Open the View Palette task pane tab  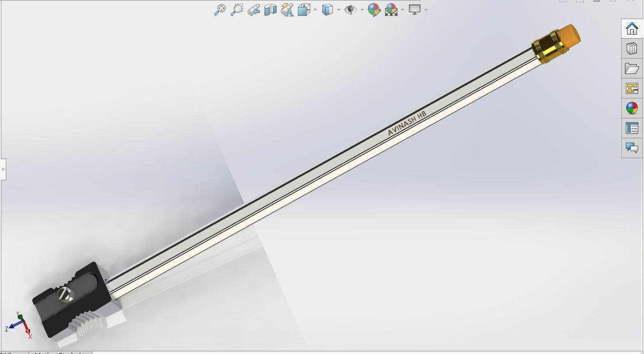coord(632,88)
